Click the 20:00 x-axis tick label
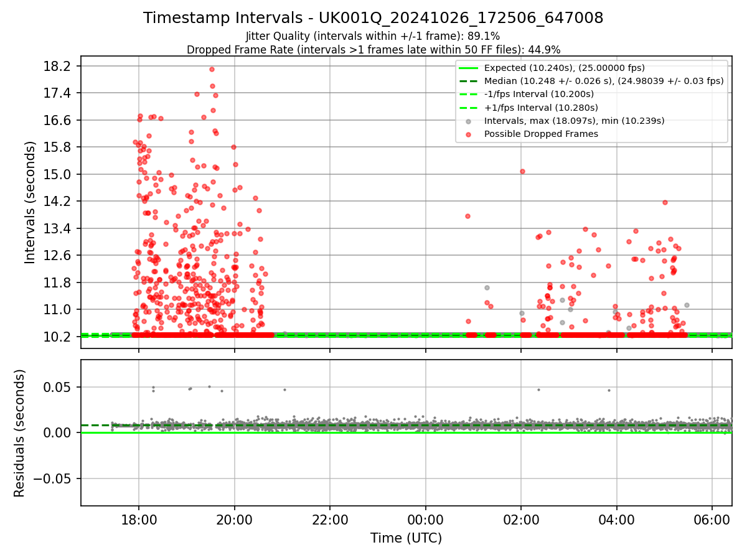The image size is (747, 560). click(234, 519)
